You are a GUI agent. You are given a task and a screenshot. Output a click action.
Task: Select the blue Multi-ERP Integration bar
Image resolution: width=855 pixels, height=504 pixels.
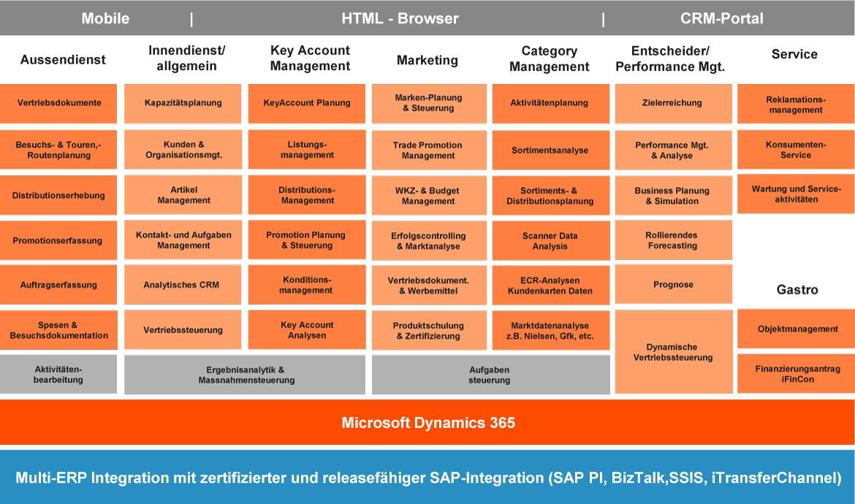click(427, 477)
